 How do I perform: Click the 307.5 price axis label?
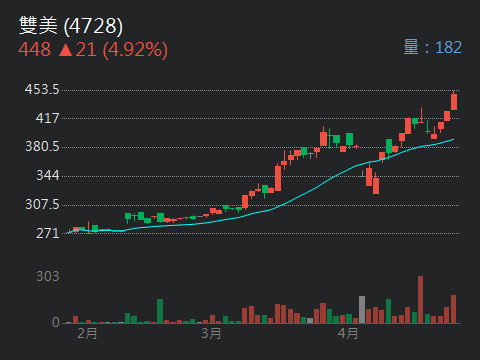(x=42, y=204)
